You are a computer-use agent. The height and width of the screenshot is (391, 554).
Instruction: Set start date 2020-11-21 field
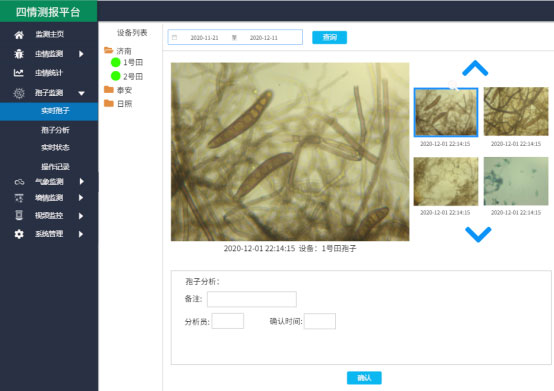coord(205,38)
